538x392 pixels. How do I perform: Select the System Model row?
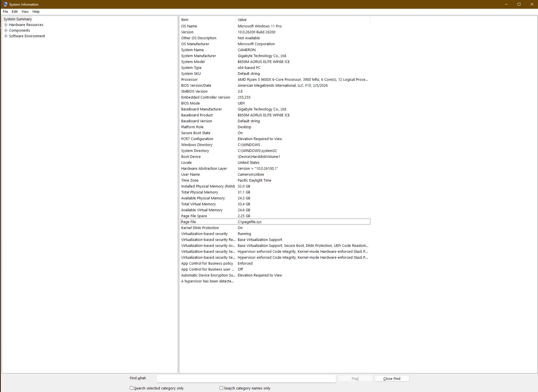pos(275,62)
